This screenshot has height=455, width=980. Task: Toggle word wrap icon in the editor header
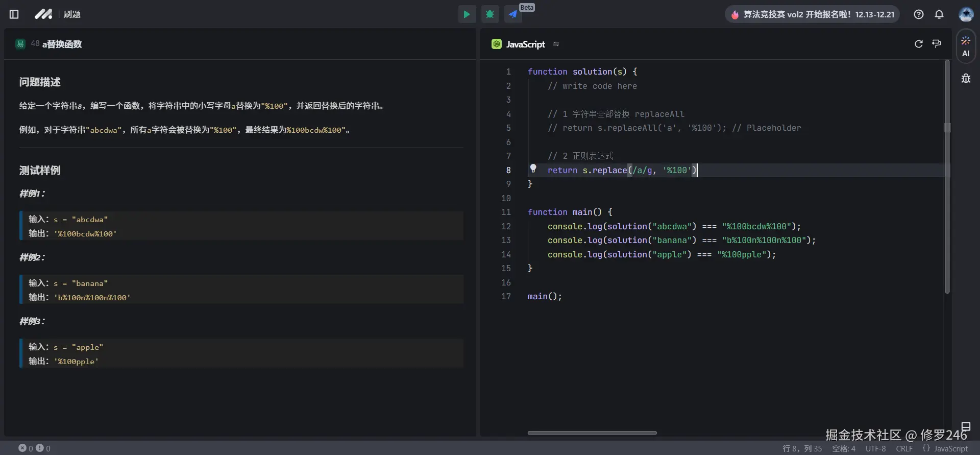[937, 44]
